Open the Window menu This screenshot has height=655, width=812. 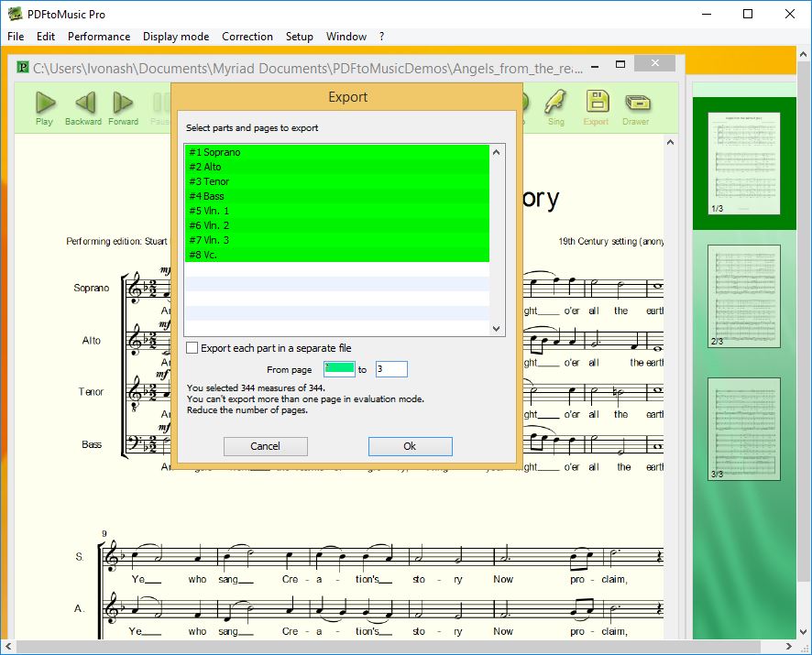tap(346, 37)
